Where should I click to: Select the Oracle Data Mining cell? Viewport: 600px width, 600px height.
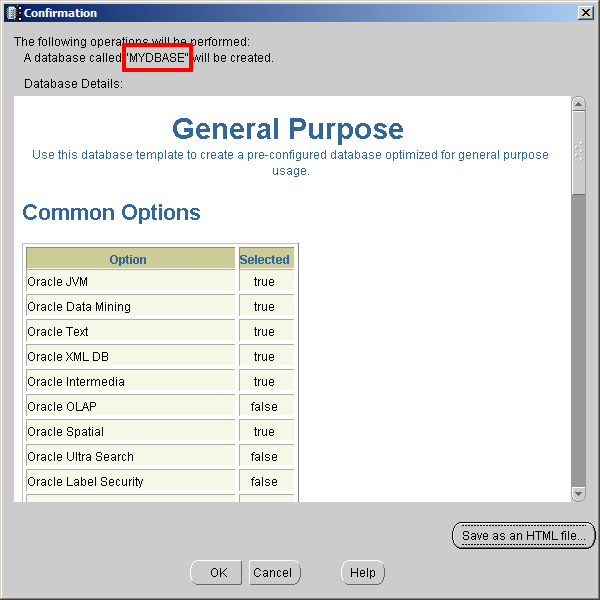(x=130, y=307)
